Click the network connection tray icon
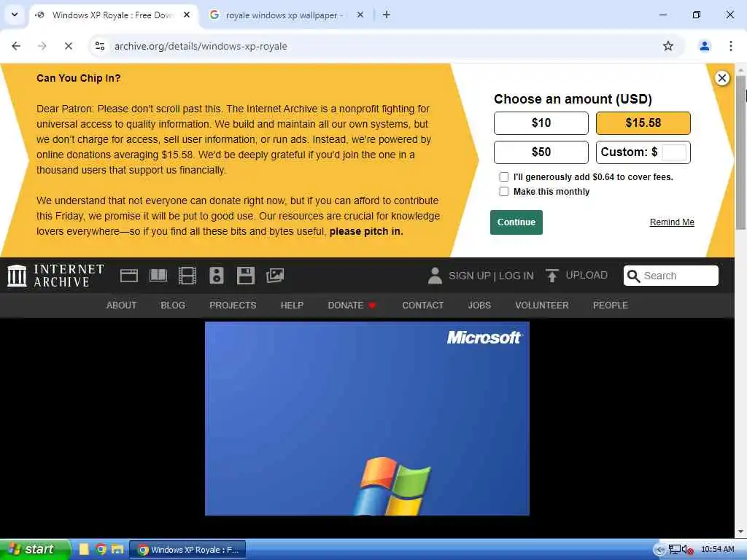 (x=675, y=550)
